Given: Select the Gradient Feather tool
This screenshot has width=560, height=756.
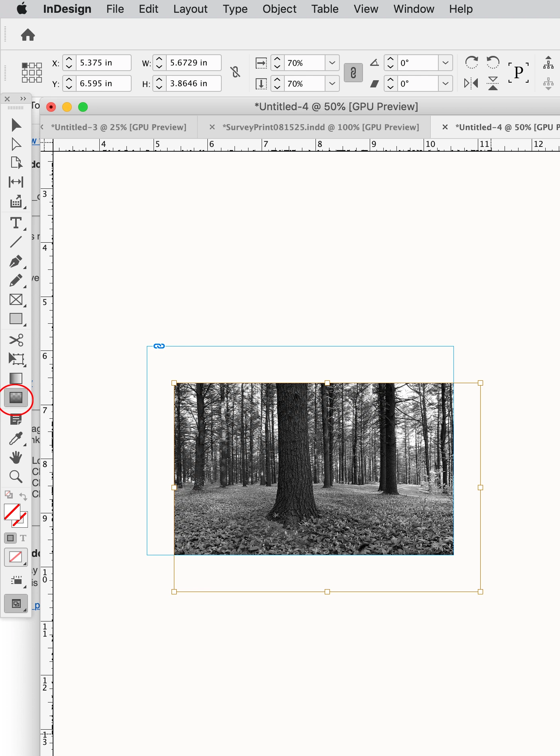Looking at the screenshot, I should [16, 398].
